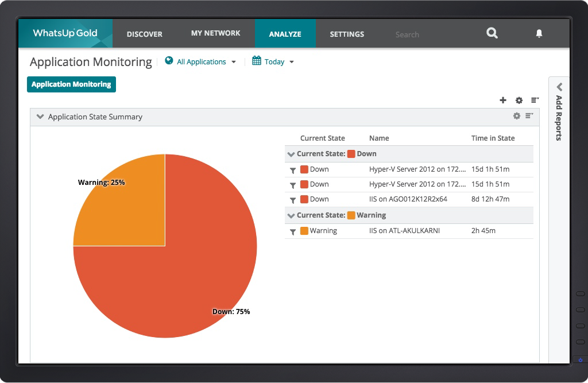The height and width of the screenshot is (383, 588).
Task: Open the dashboard layout menu icon
Action: point(535,100)
